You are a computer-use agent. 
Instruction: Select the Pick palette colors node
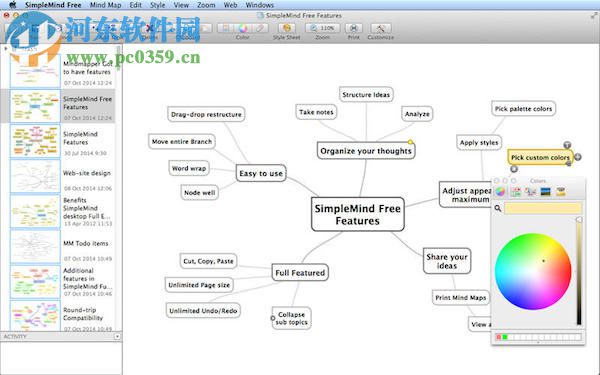pos(523,109)
